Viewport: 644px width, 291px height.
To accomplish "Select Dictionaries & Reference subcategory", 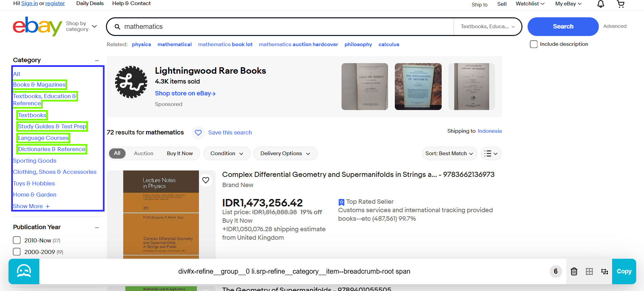I will [x=52, y=149].
